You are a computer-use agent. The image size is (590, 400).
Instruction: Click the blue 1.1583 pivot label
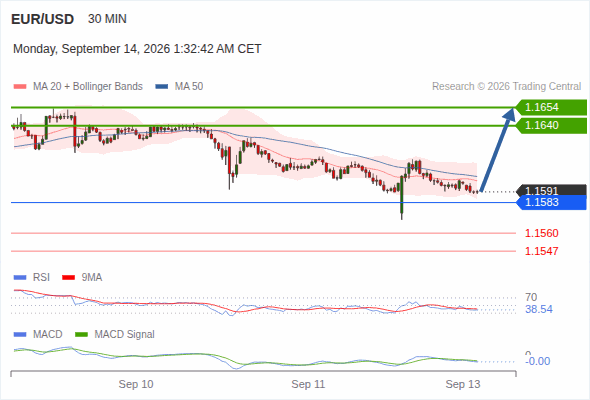click(x=551, y=202)
